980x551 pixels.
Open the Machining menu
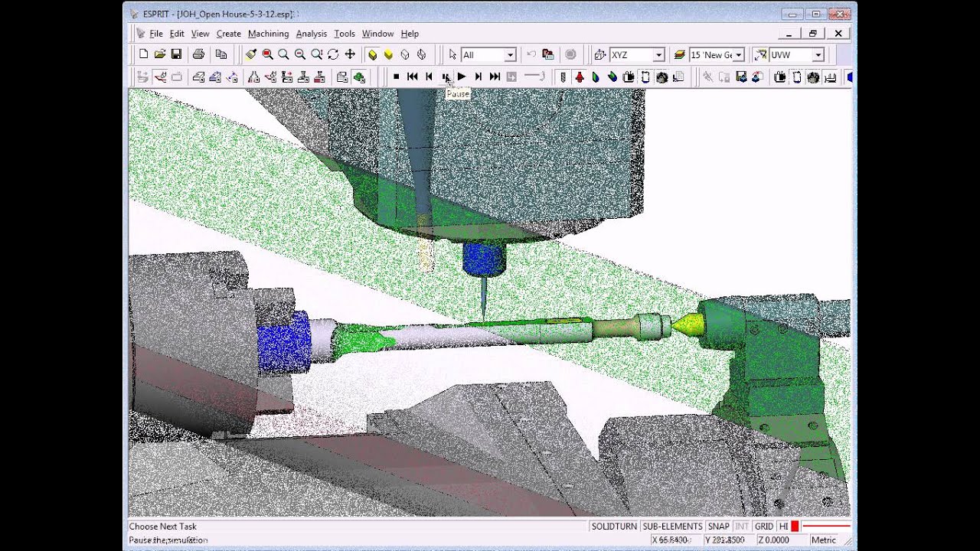(268, 34)
